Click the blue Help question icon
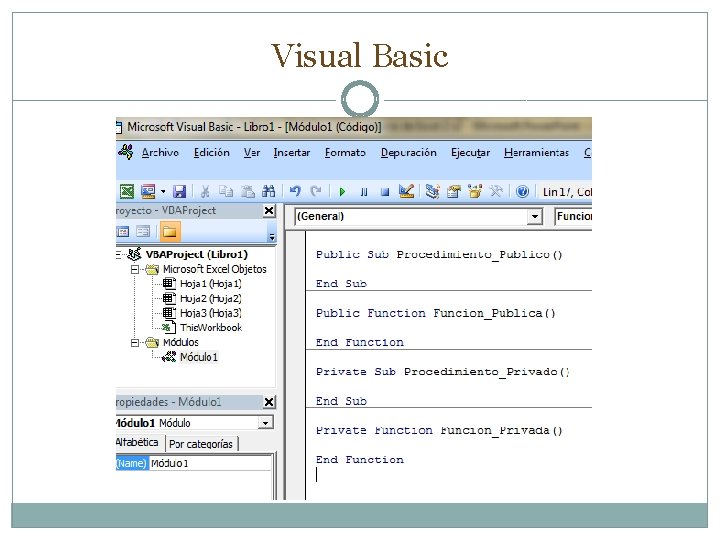The width and height of the screenshot is (720, 540). pyautogui.click(x=523, y=191)
